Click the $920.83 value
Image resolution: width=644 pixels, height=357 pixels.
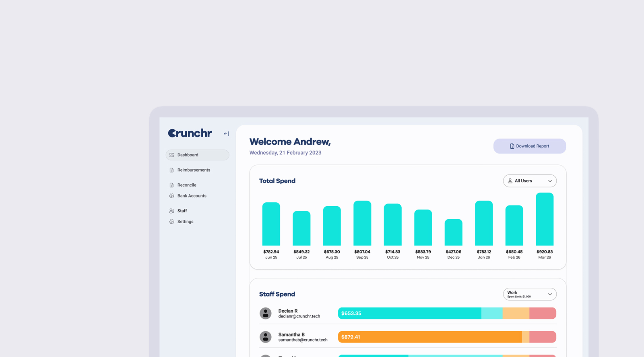tap(545, 252)
